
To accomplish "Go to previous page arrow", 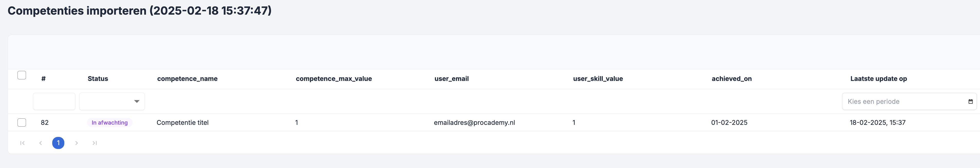I will [40, 143].
